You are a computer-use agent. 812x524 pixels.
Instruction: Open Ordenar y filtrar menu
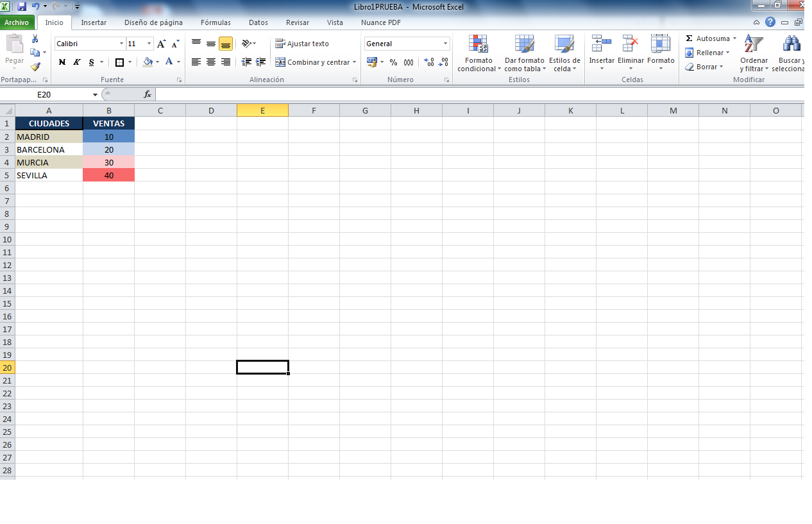[x=754, y=54]
